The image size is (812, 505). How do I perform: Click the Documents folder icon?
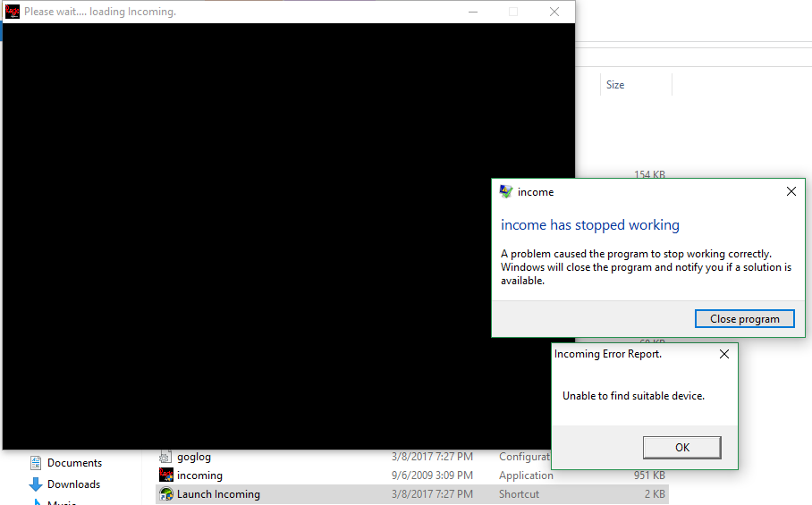tap(35, 463)
